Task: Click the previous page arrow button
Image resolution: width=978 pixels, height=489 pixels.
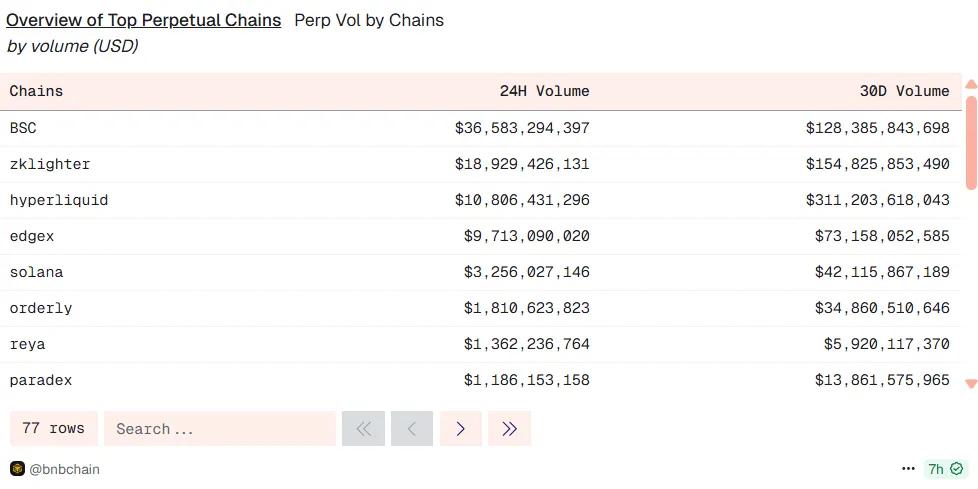Action: click(412, 429)
